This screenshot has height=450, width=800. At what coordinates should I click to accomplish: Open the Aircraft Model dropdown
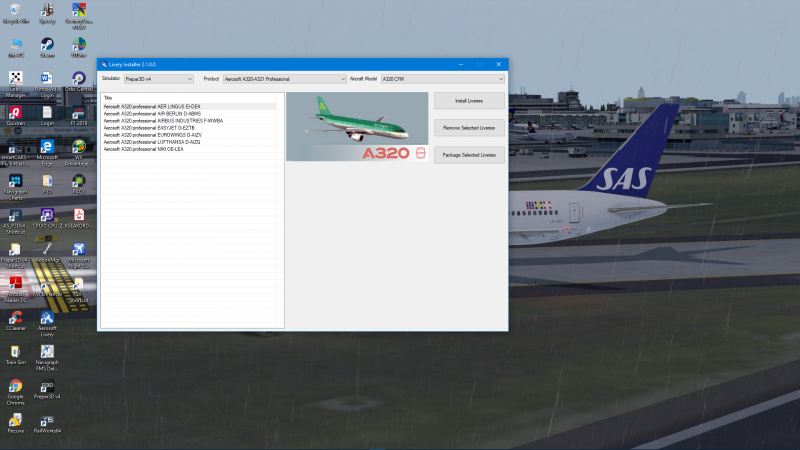click(442, 79)
